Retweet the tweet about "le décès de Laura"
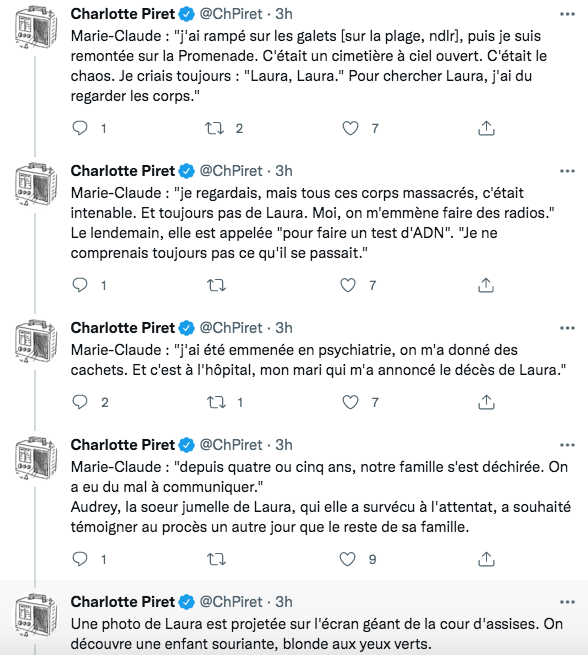The height and width of the screenshot is (655, 588). [x=216, y=402]
